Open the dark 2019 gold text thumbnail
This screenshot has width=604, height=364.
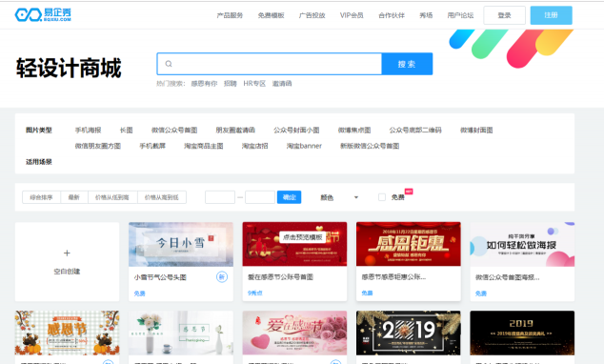pyautogui.click(x=522, y=333)
